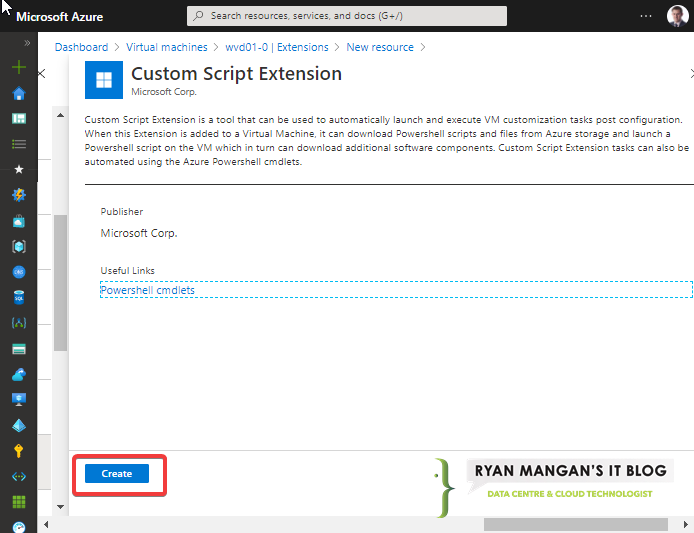The width and height of the screenshot is (694, 533).
Task: Click the horizontal scrollbar left arrow
Action: coord(46,525)
